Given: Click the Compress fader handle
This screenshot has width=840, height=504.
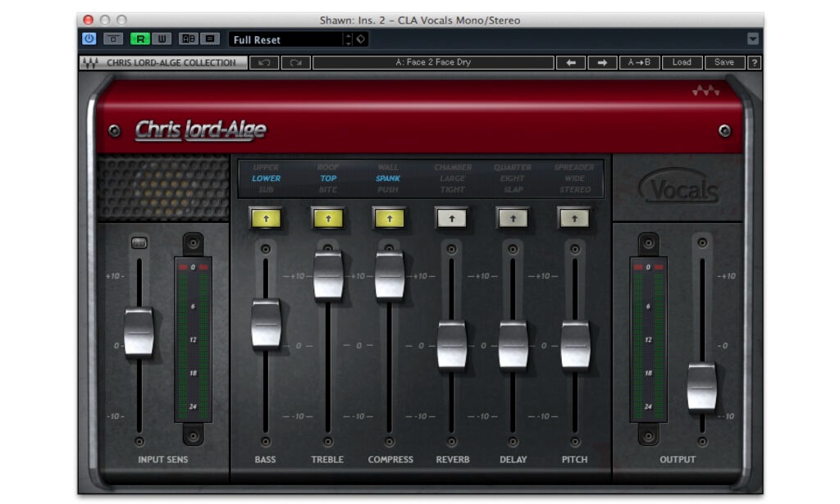Looking at the screenshot, I should pyautogui.click(x=390, y=275).
